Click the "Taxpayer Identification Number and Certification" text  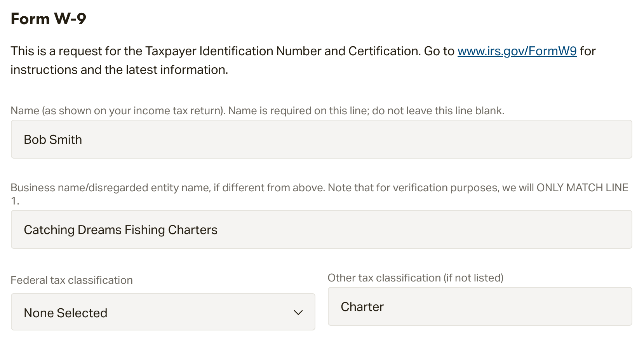[283, 51]
